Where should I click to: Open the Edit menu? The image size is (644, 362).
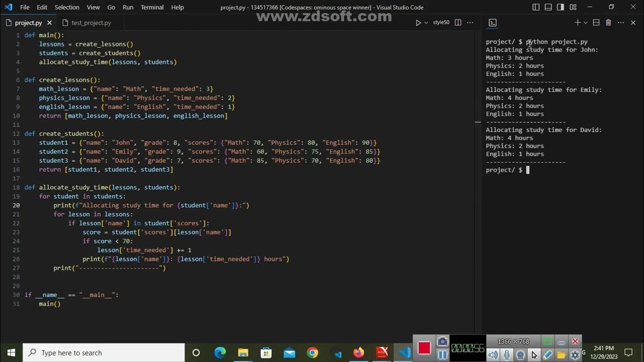[x=42, y=7]
